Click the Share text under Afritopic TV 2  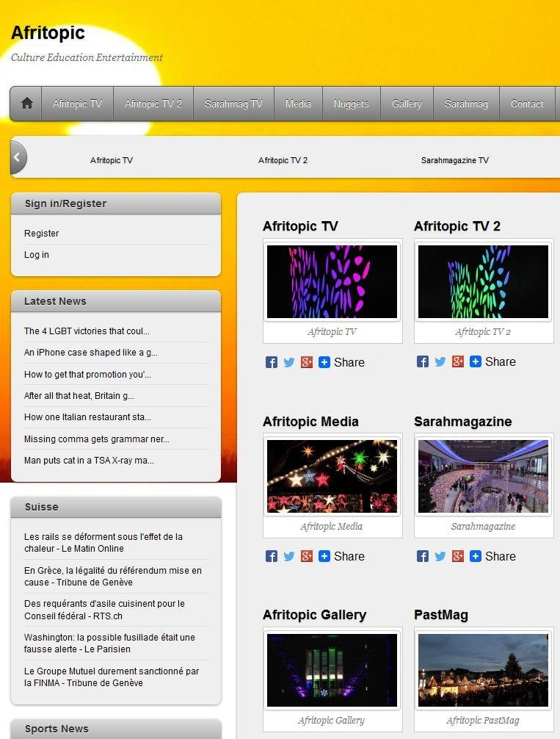coord(501,361)
